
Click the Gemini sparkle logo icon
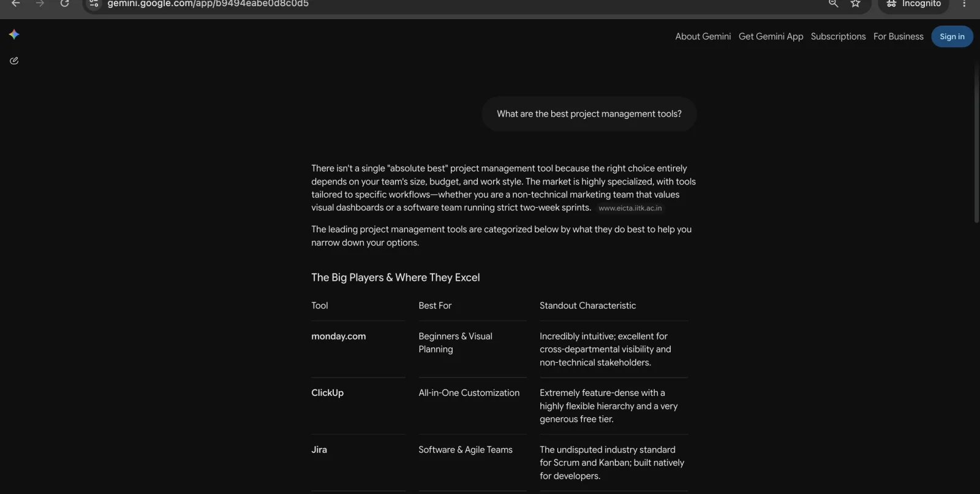tap(14, 35)
